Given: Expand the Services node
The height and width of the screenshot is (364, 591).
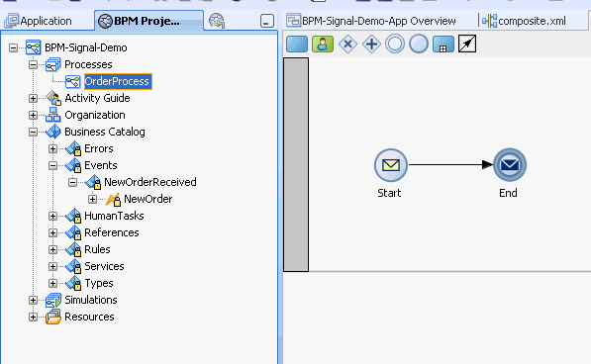Looking at the screenshot, I should point(52,266).
